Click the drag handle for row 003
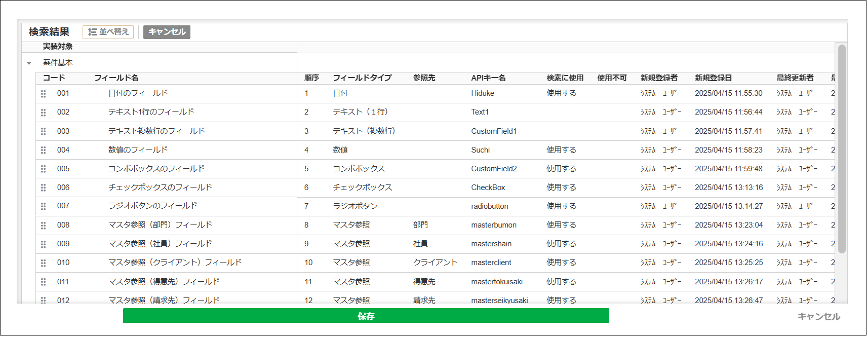 point(44,132)
